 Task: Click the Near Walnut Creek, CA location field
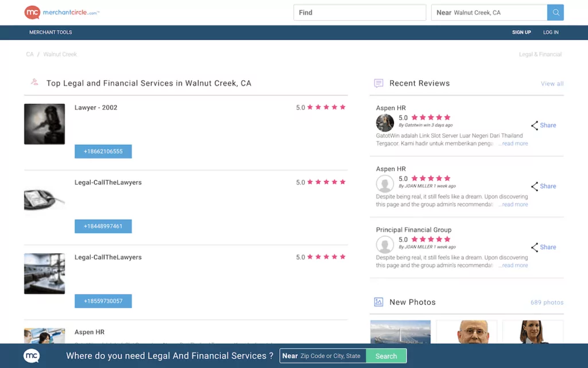pyautogui.click(x=489, y=13)
